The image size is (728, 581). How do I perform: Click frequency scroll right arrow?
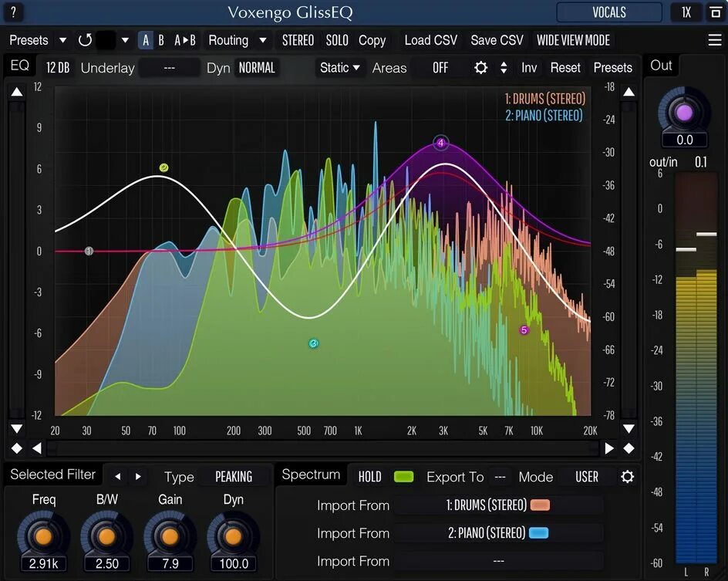coord(608,448)
